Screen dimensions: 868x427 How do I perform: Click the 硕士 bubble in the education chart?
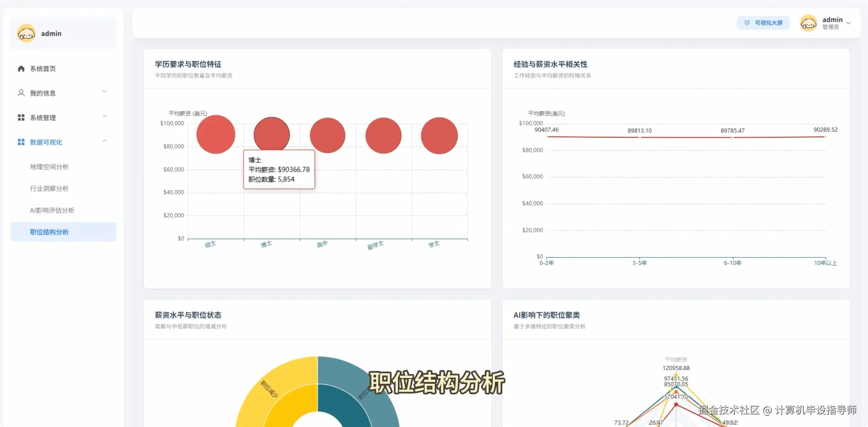(216, 135)
